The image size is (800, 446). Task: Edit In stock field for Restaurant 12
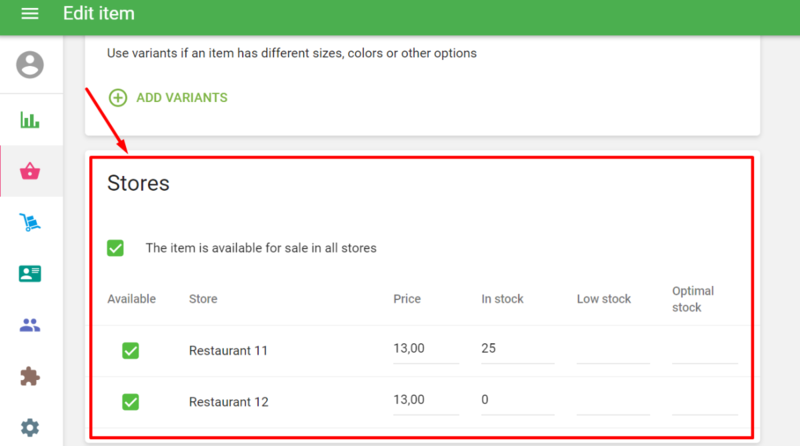point(517,401)
